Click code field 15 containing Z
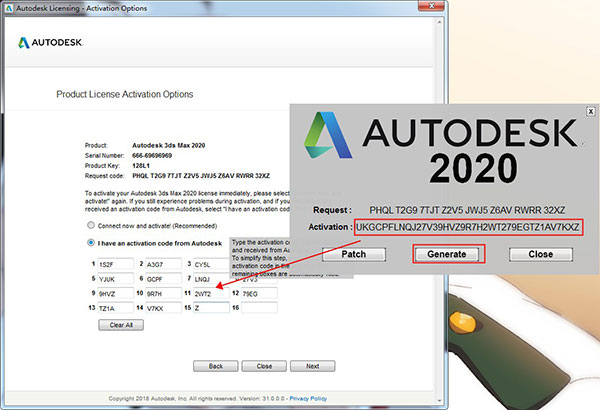This screenshot has width=600, height=410. click(214, 308)
